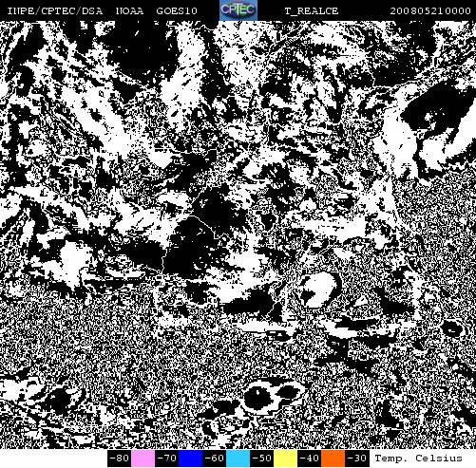476x468 pixels.
Task: Pick the dark blue legend swatch
Action: coord(190,458)
